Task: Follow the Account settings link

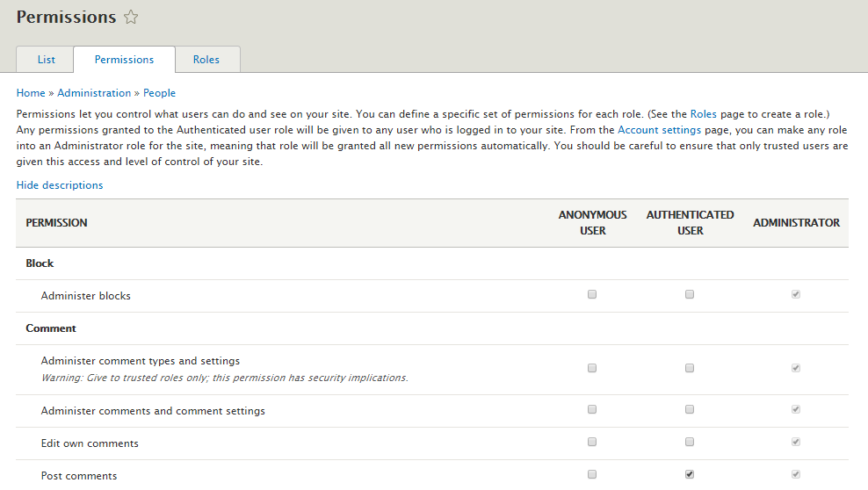Action: click(x=659, y=130)
